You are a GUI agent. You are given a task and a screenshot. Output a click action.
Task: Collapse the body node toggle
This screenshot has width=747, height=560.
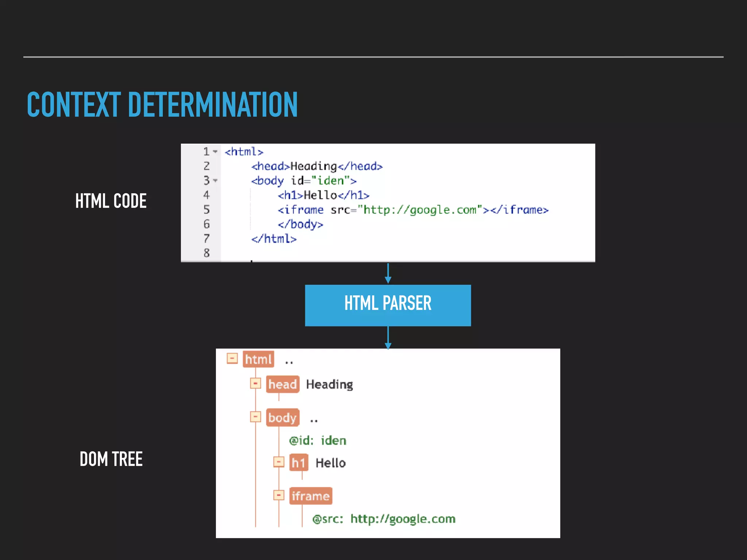pyautogui.click(x=255, y=417)
